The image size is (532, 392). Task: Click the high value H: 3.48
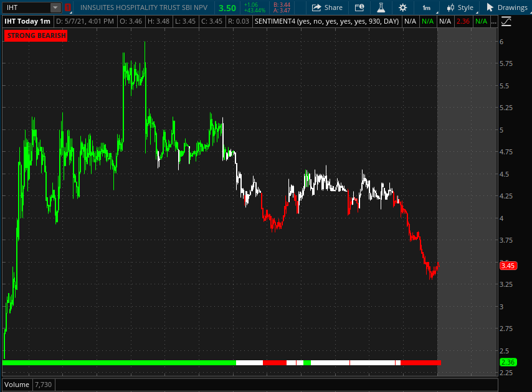point(158,21)
